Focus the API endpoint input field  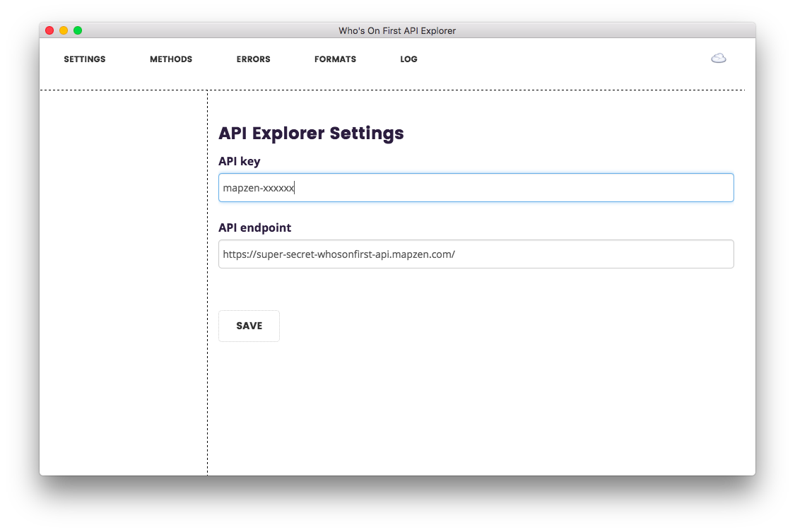[x=476, y=254]
